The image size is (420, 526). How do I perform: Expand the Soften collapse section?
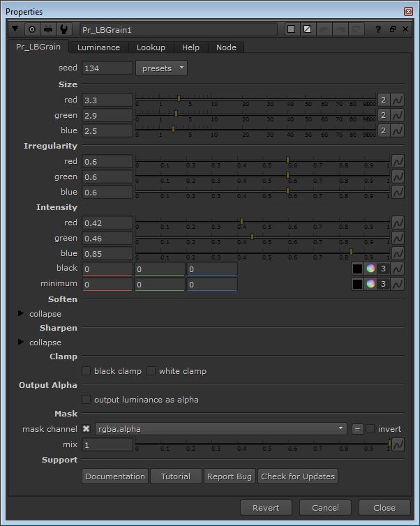pyautogui.click(x=21, y=314)
